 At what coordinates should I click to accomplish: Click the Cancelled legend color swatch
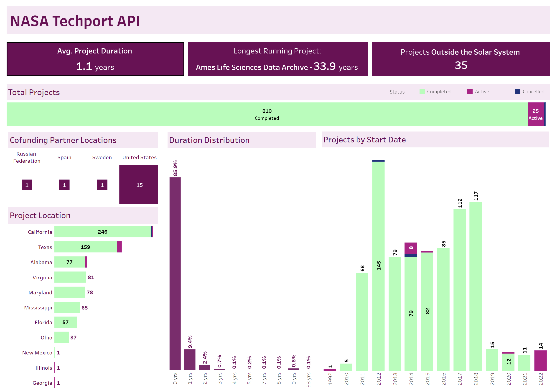[518, 91]
